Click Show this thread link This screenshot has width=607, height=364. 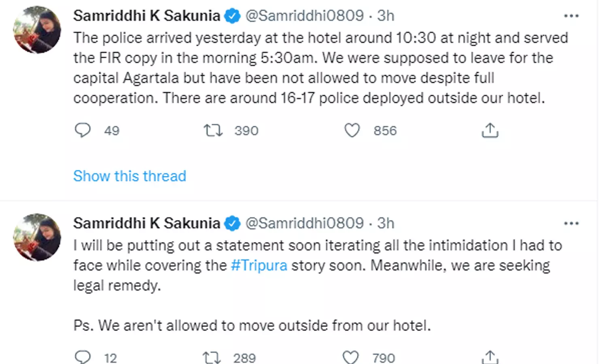pyautogui.click(x=129, y=176)
